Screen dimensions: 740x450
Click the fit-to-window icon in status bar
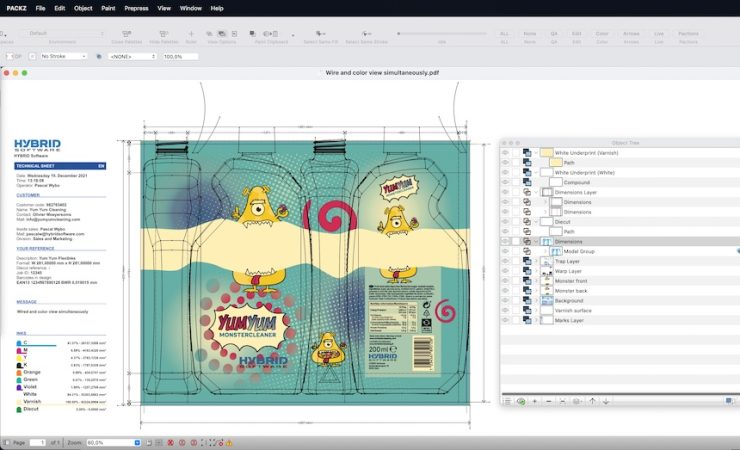(x=204, y=443)
